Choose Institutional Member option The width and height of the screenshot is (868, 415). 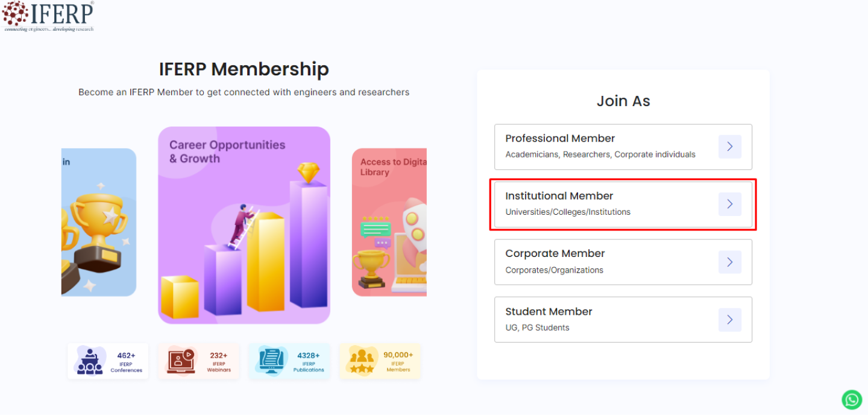tap(603, 204)
